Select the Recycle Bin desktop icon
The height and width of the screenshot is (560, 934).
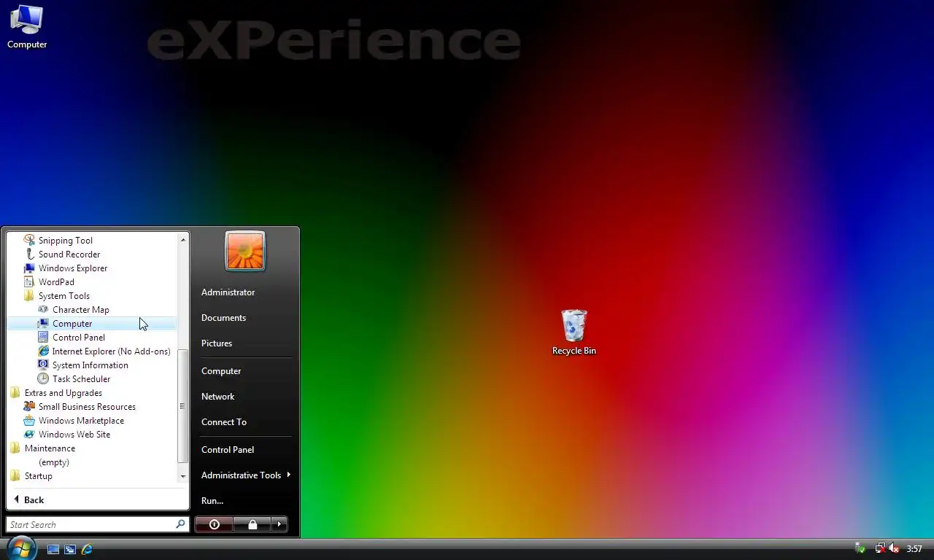pos(574,332)
